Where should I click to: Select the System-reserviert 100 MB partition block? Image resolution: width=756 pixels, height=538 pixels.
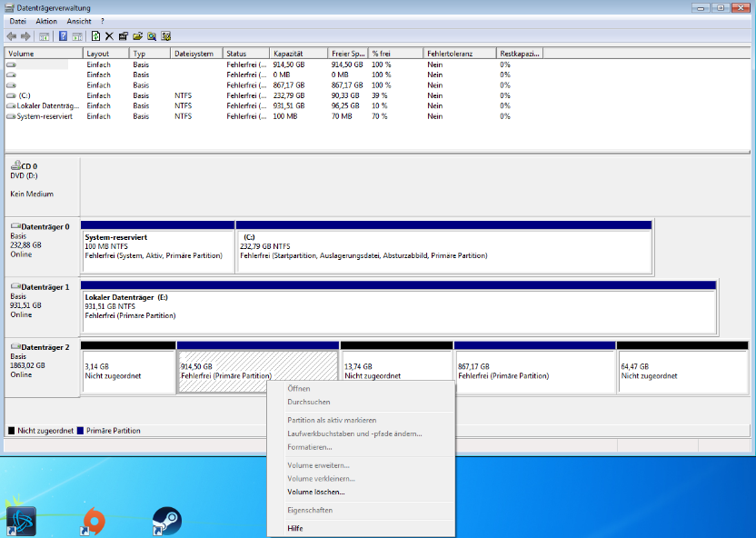pyautogui.click(x=157, y=247)
